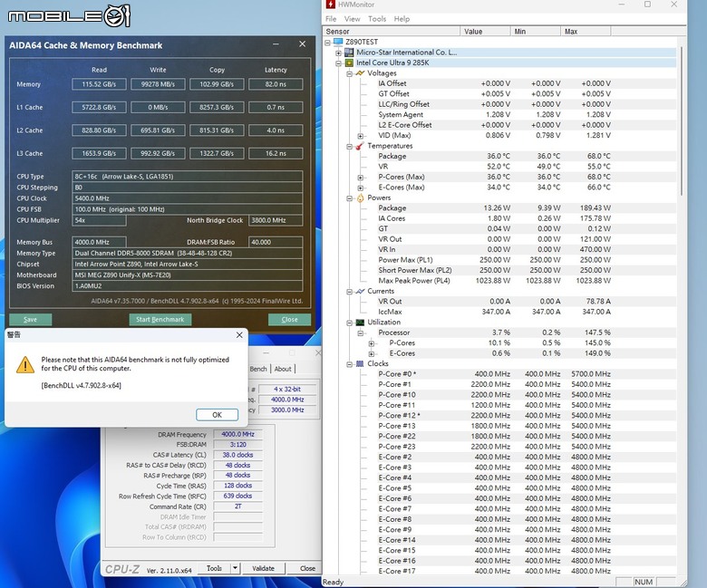Image resolution: width=707 pixels, height=588 pixels.
Task: Collapse the Voltages section
Action: [x=349, y=73]
